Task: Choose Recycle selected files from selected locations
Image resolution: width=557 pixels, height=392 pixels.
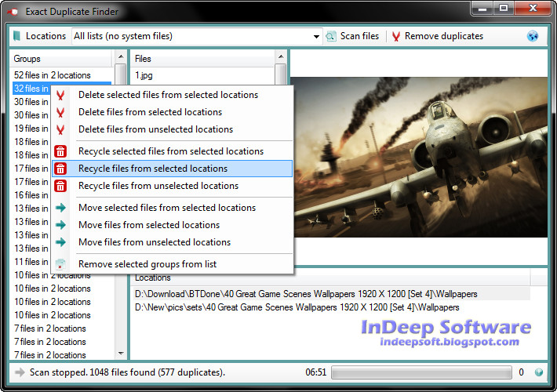Action: pyautogui.click(x=173, y=151)
